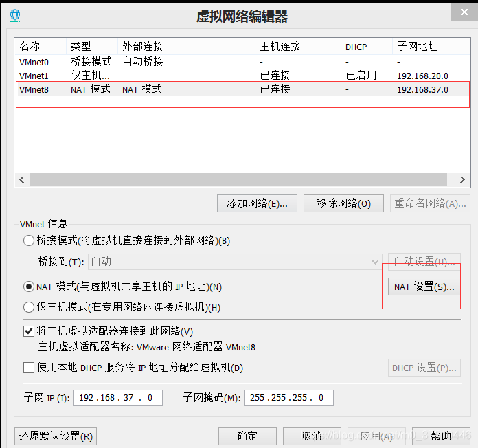Click the 应用 button

click(376, 436)
